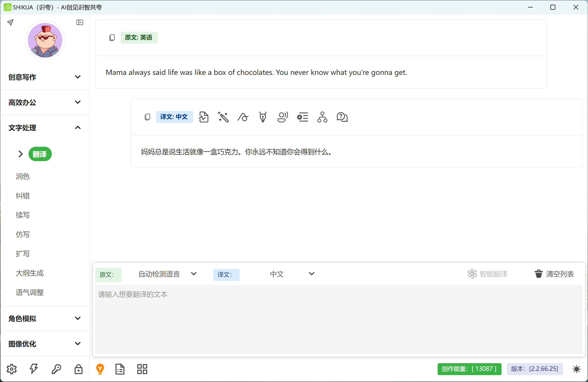Click the Chinese translated sentence 妈妈总是说
The width and height of the screenshot is (588, 382).
(x=237, y=152)
